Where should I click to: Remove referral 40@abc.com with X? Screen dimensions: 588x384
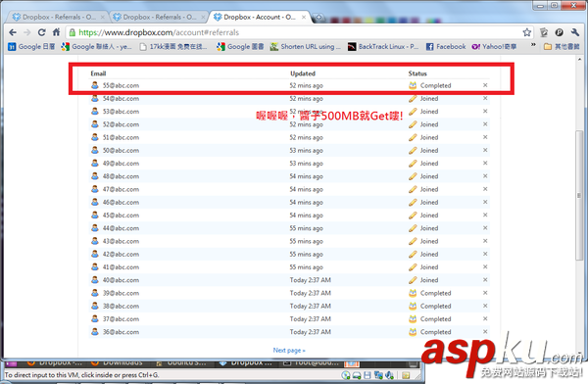[x=485, y=280]
